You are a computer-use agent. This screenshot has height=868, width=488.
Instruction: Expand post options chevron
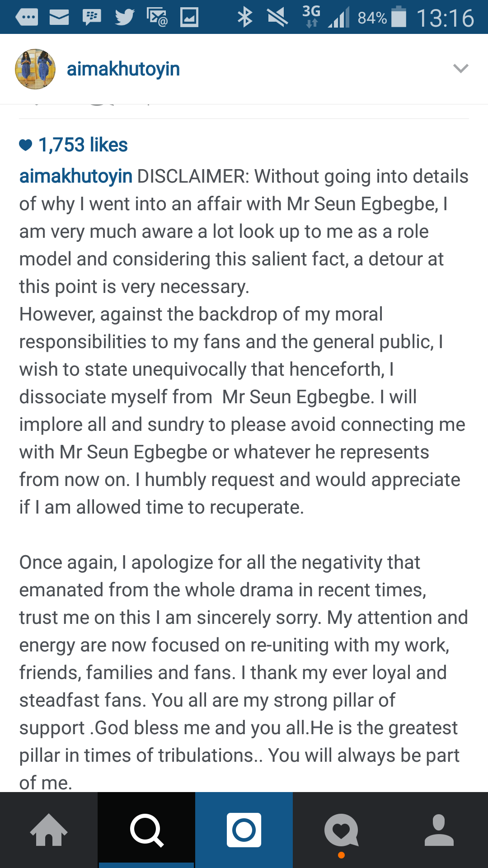(x=461, y=69)
